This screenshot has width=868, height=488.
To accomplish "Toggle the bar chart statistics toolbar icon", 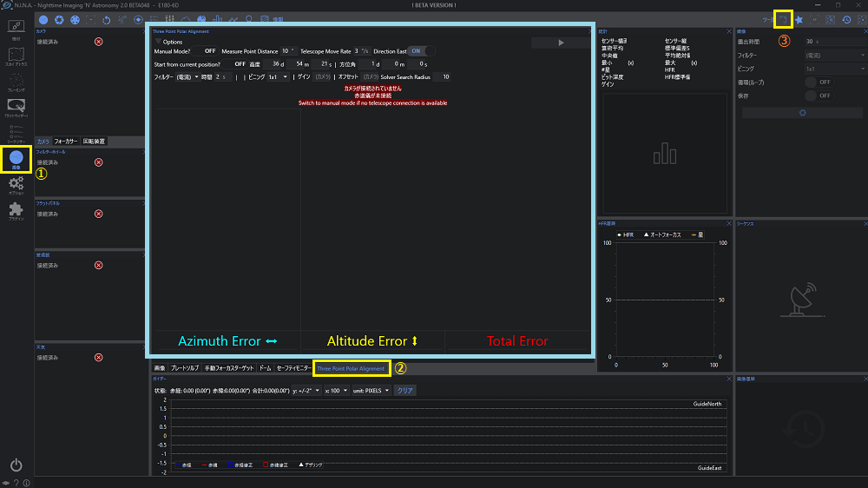I will [218, 19].
